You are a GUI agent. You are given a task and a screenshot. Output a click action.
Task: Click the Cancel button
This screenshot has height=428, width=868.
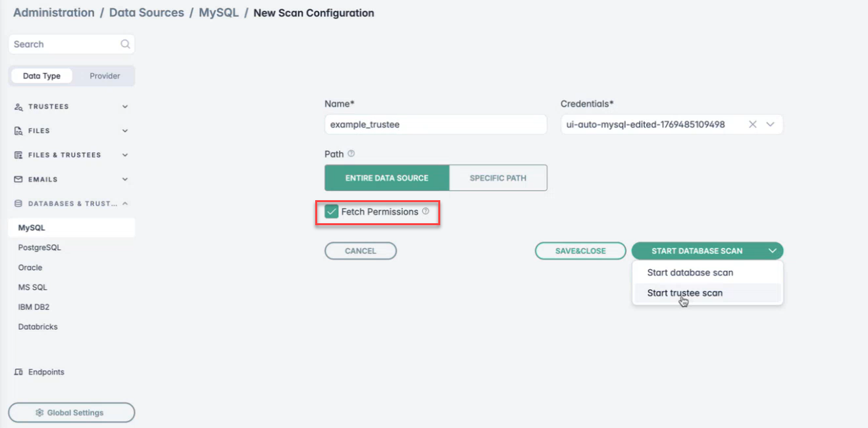pos(361,251)
